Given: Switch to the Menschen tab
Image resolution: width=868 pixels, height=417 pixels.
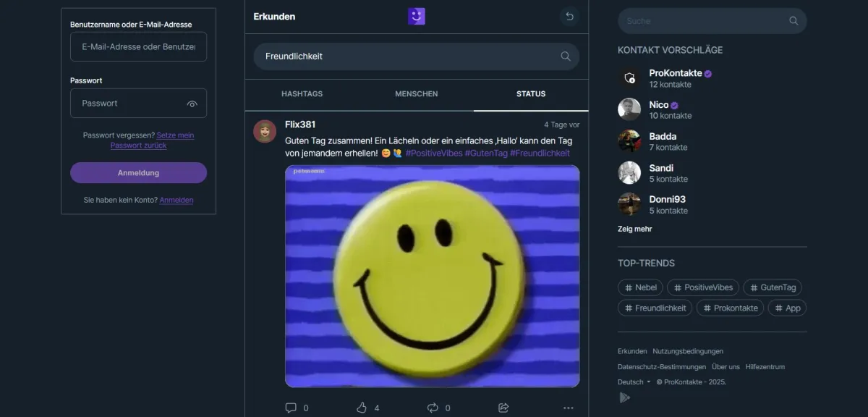Looking at the screenshot, I should tap(416, 94).
